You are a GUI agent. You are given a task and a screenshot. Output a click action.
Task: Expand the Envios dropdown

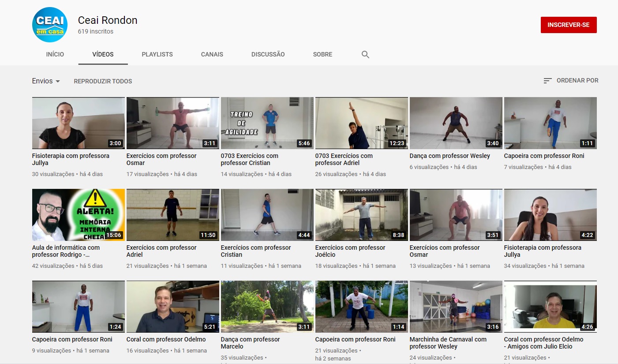[x=46, y=81]
